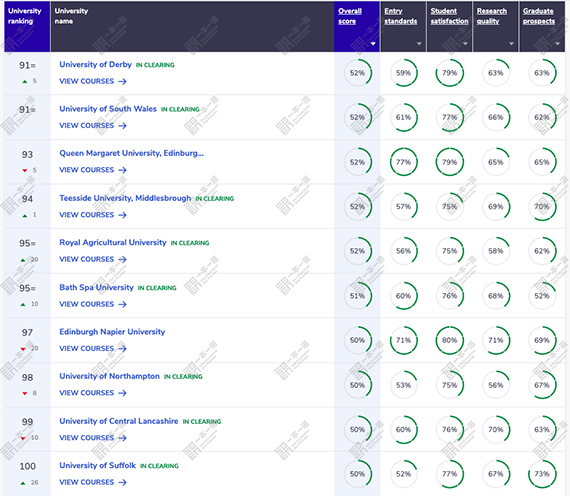Viewport: 570px width, 496px height.
Task: Click Central Lancashire's 70% research quality circle
Action: click(x=496, y=429)
